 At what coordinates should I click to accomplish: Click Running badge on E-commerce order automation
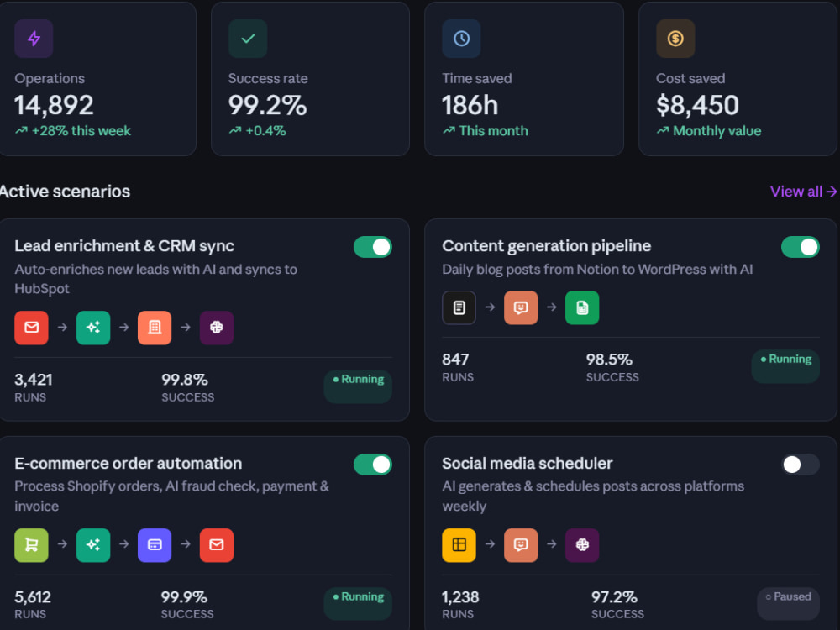pos(358,604)
